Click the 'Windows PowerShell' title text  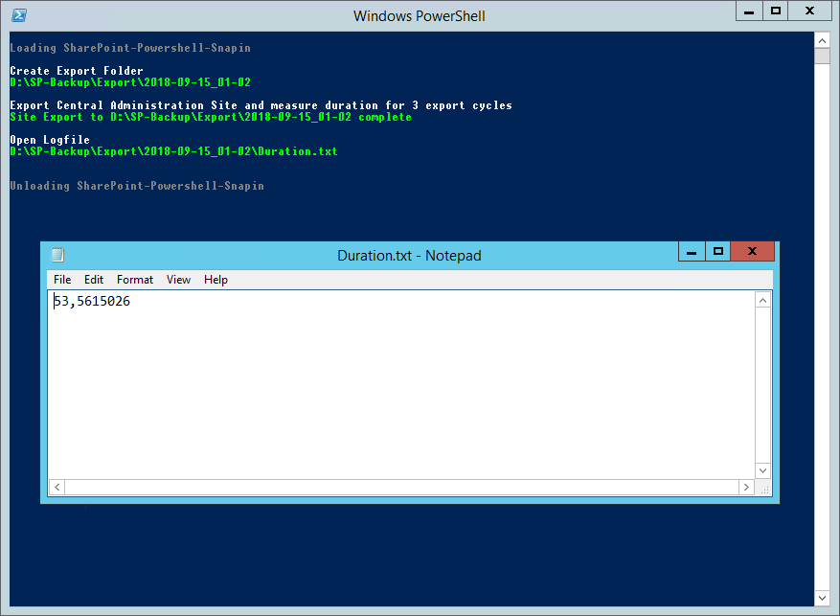(419, 16)
